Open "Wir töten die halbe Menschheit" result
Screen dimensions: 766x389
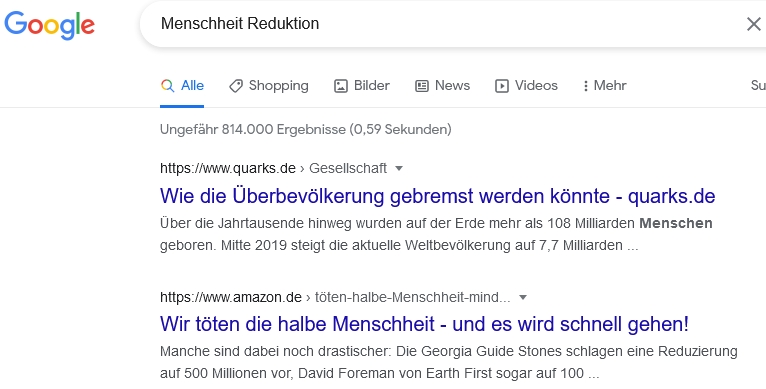[x=424, y=324]
